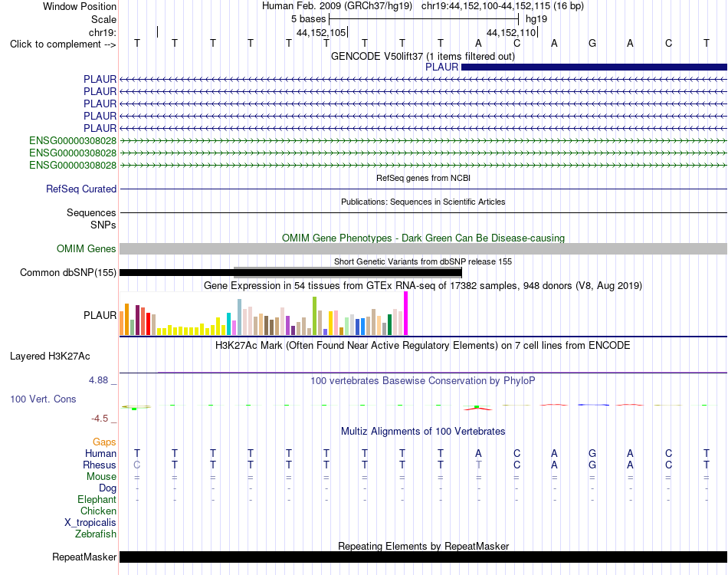
Task: Click the 'hg19' scale label
Action: coord(536,19)
